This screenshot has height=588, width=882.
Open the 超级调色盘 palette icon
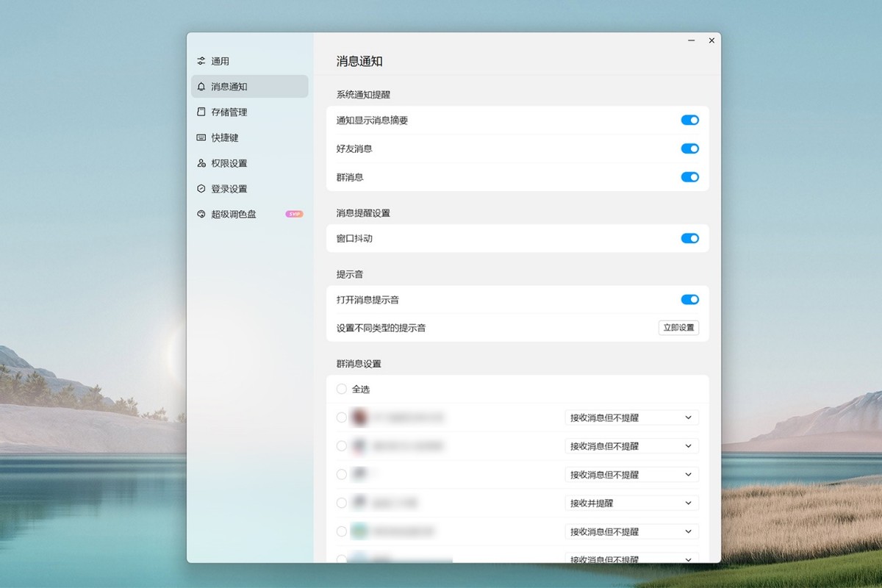pos(201,214)
